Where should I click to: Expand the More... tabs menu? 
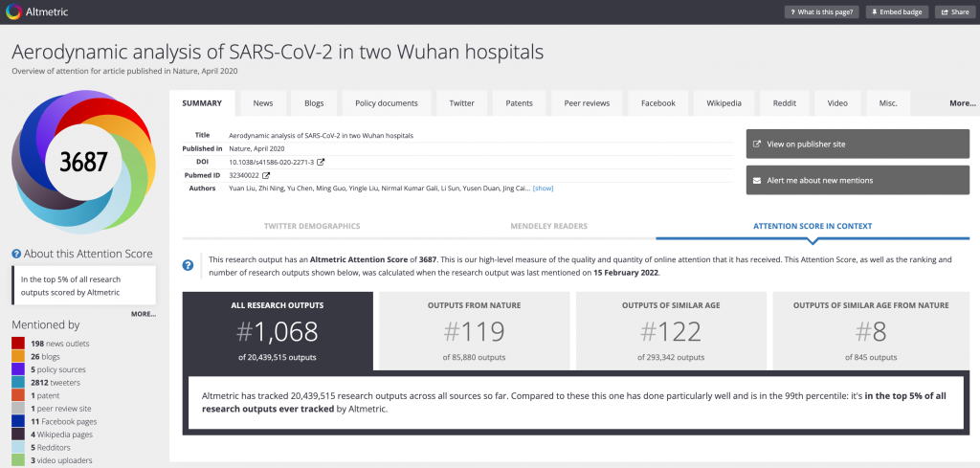963,103
